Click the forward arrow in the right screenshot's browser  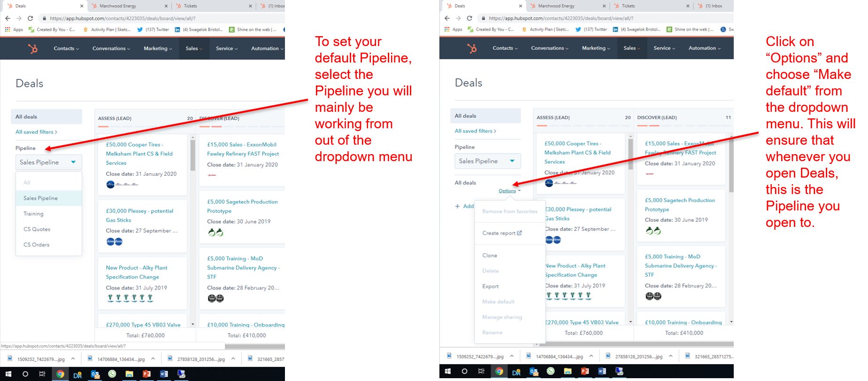458,18
